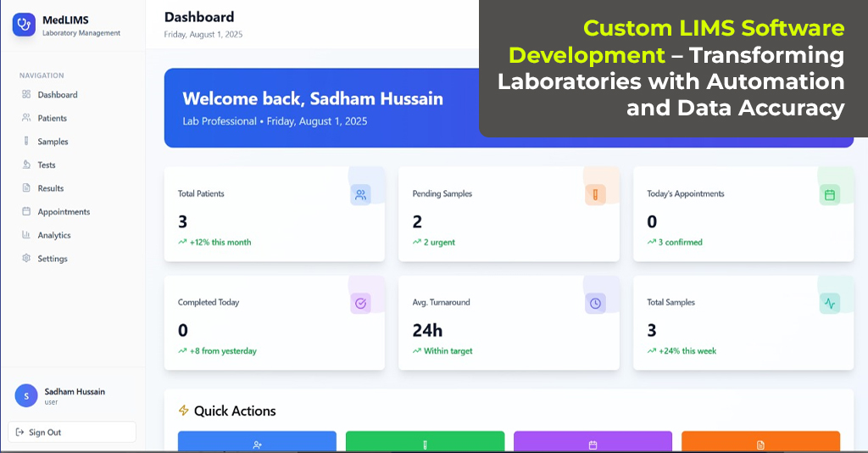Click the Settings gear icon in the sidebar
868x453 pixels.
point(26,258)
